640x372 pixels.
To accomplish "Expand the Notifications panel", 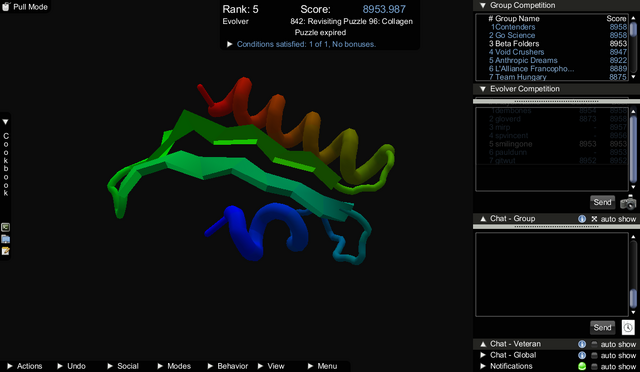I will pos(483,366).
